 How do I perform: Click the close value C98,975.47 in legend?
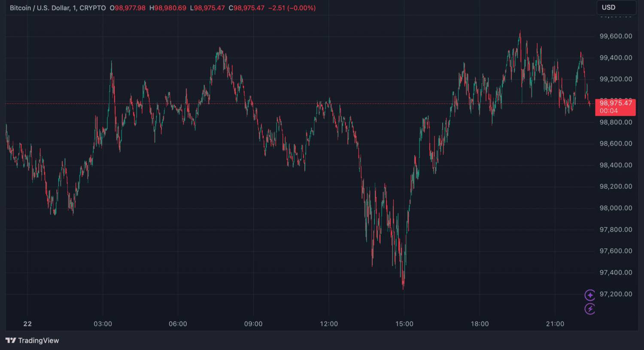(246, 8)
